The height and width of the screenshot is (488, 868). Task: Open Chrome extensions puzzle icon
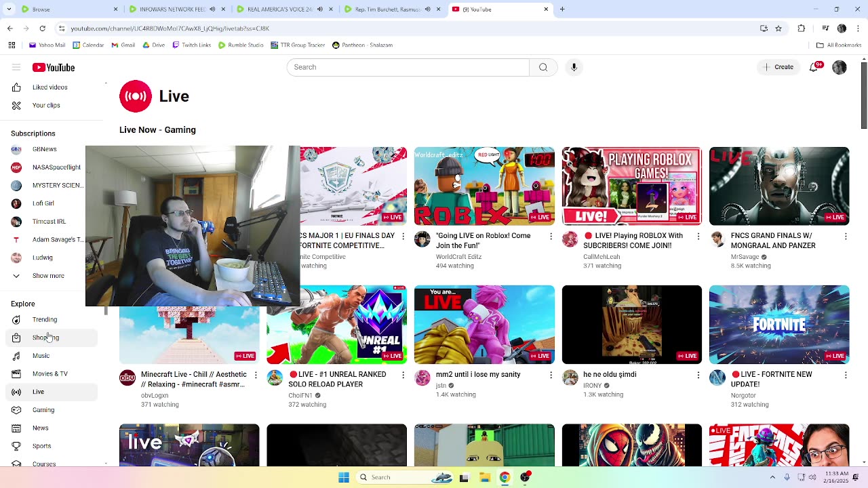tap(802, 28)
